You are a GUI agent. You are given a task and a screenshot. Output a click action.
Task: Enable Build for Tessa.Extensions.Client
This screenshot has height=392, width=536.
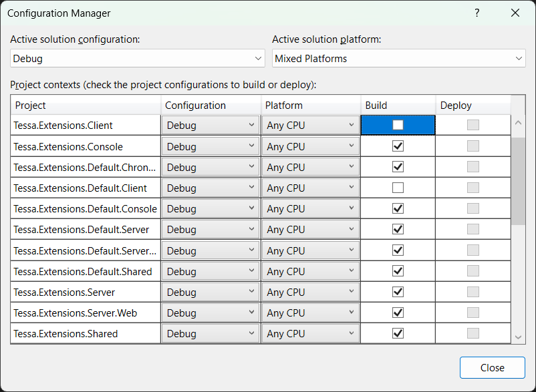[x=398, y=125]
